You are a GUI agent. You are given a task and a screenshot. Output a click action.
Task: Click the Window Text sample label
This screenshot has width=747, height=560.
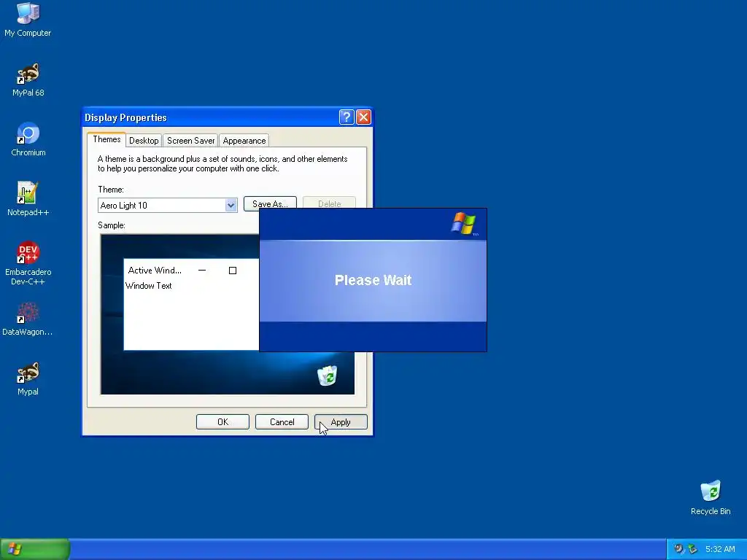click(x=149, y=286)
